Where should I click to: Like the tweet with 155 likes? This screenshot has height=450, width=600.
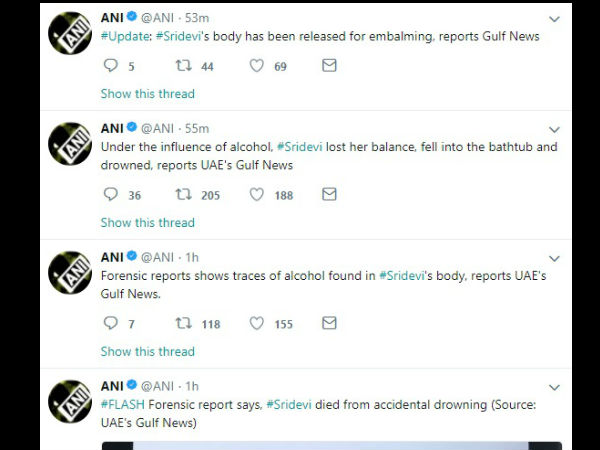pos(257,323)
